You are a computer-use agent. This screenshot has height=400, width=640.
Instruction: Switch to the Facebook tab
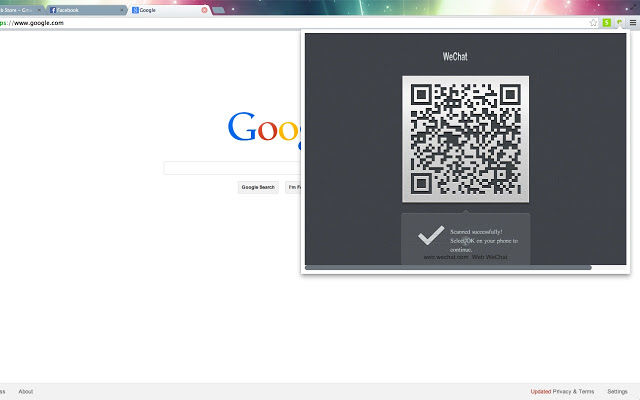coord(86,10)
